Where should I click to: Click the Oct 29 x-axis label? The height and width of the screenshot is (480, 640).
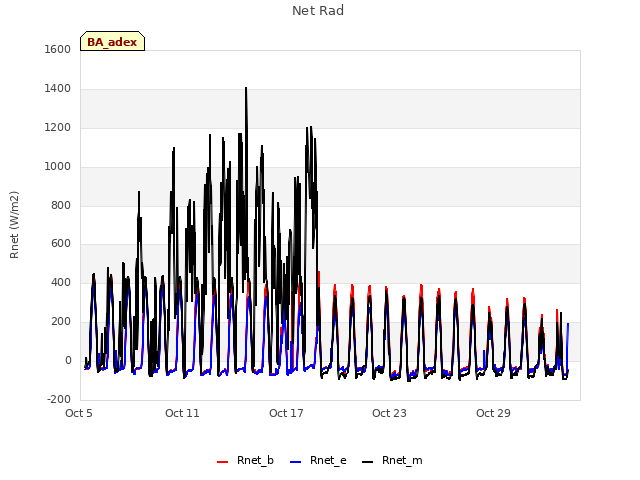click(493, 413)
